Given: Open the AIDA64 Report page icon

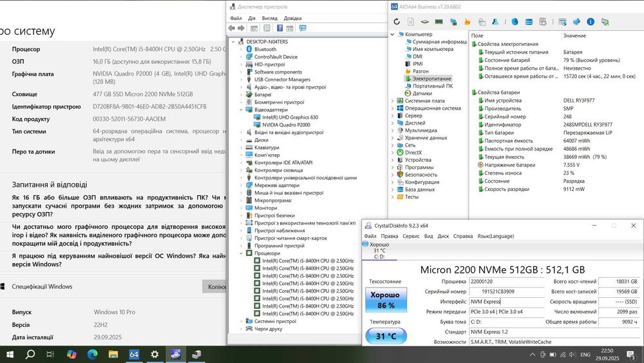Looking at the screenshot, I should (x=411, y=22).
